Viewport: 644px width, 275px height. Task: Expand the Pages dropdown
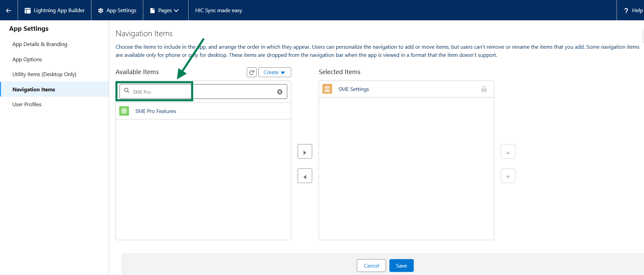[x=164, y=10]
